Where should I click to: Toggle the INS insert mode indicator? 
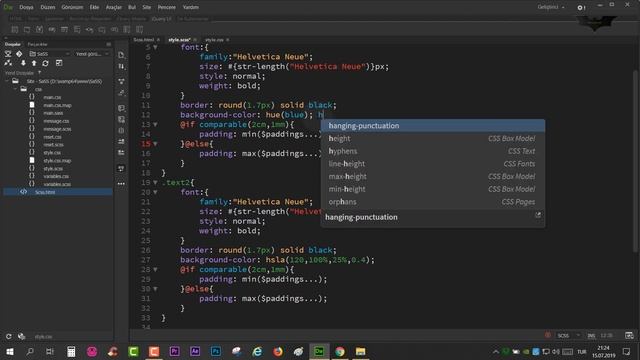(x=591, y=336)
